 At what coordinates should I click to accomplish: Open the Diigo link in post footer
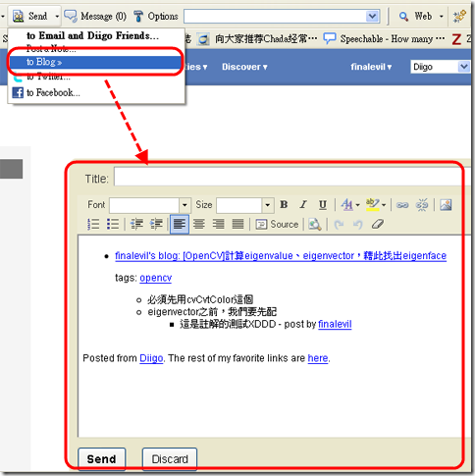click(x=151, y=358)
